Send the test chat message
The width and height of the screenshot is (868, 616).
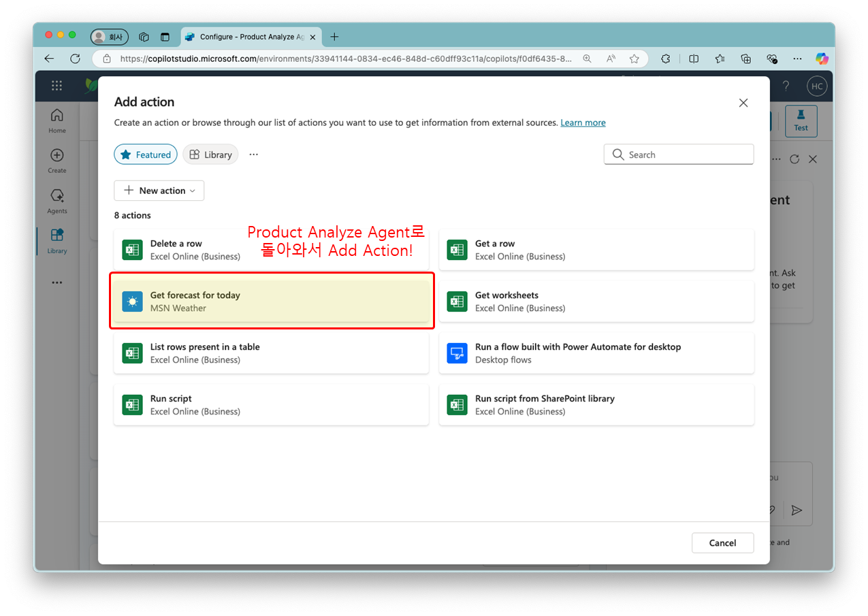(797, 510)
